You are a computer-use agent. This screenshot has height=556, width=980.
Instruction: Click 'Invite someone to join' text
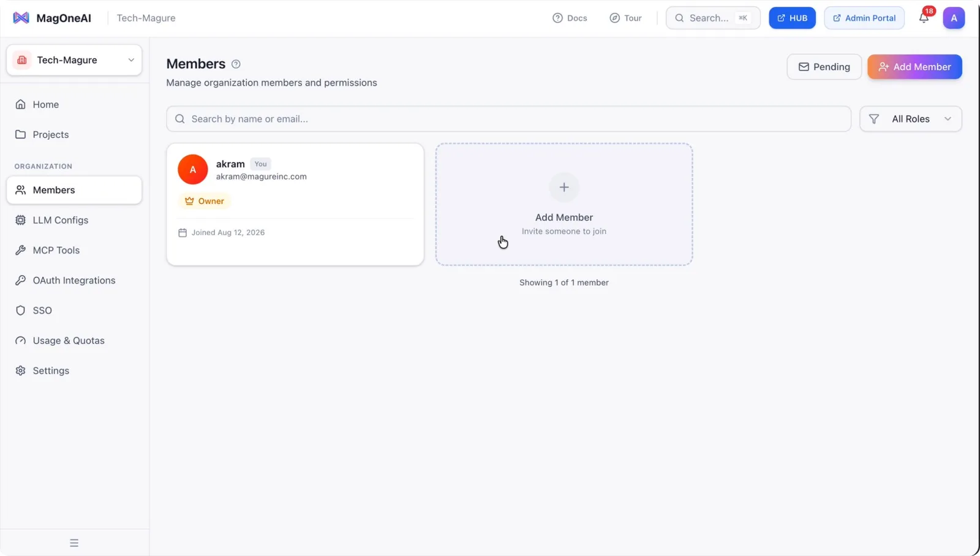point(564,231)
